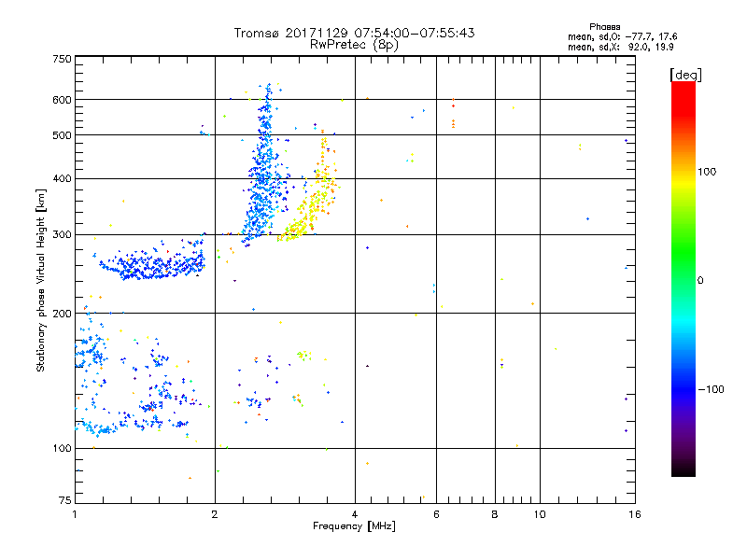
Task: Click the 'RwPretec (8p)' subtitle
Action: pyautogui.click(x=354, y=45)
